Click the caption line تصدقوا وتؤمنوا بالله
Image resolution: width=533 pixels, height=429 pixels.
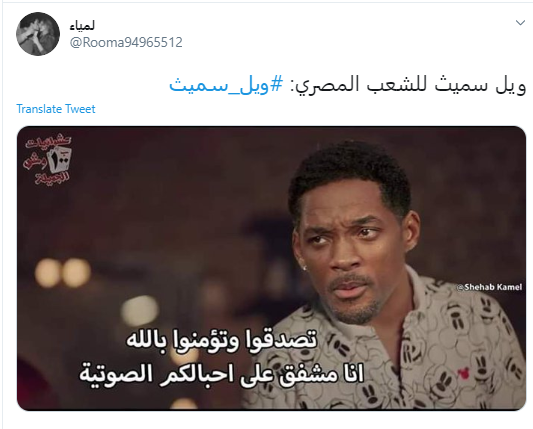click(222, 340)
